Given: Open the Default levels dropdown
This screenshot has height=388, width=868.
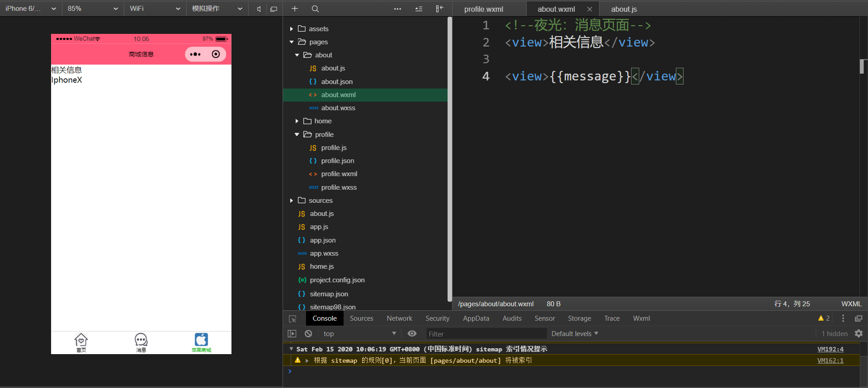Looking at the screenshot, I should point(575,334).
